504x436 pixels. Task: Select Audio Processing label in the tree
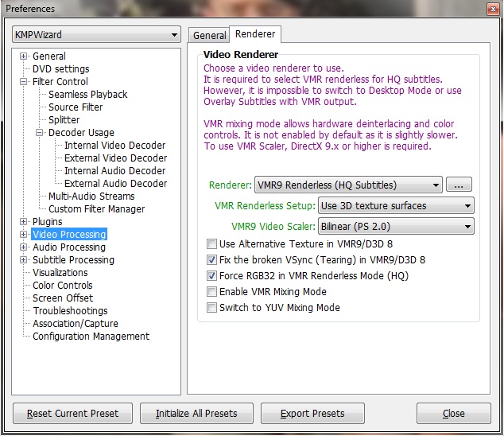point(69,247)
